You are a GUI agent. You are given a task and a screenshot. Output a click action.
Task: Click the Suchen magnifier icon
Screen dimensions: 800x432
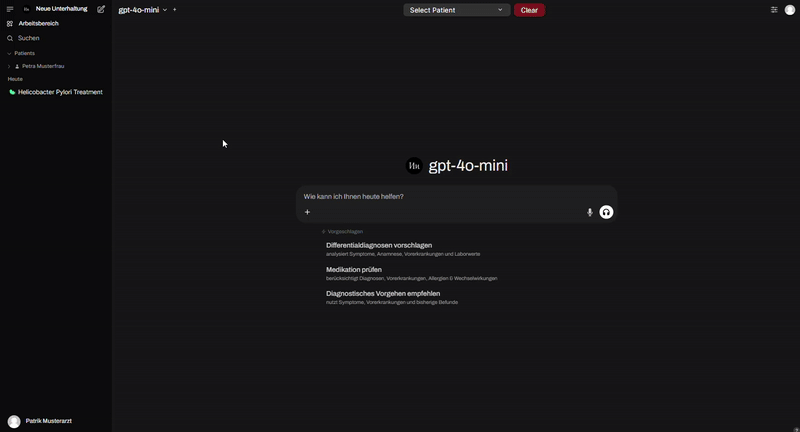tap(10, 38)
